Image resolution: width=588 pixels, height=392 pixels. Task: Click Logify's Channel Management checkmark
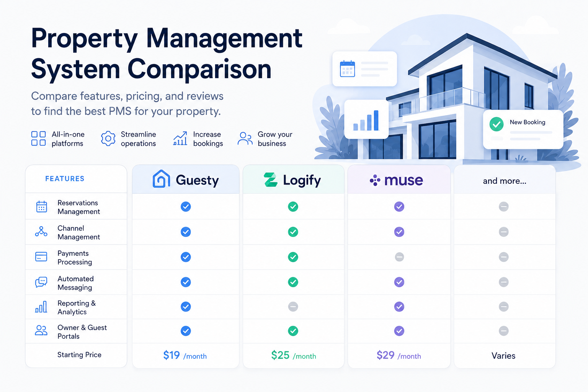tap(293, 232)
